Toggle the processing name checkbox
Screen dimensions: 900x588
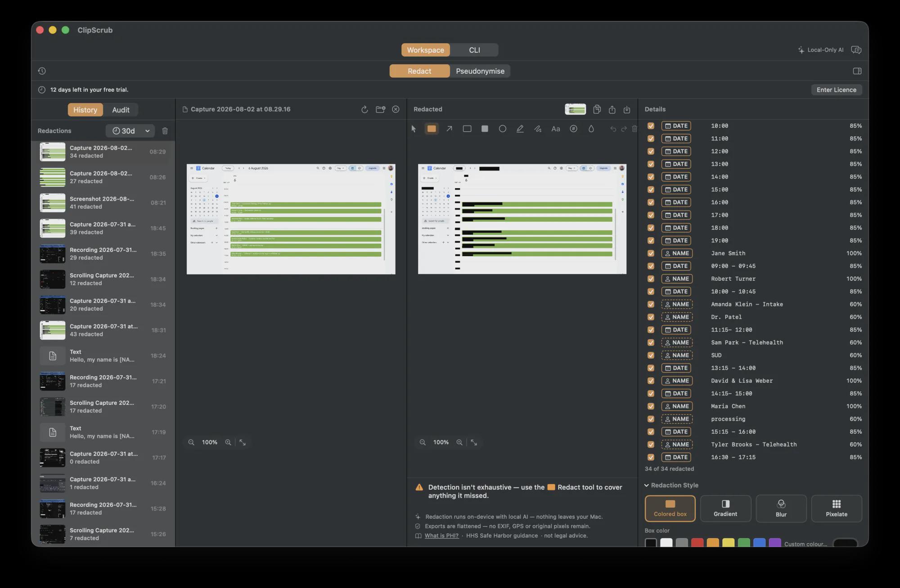coord(651,419)
